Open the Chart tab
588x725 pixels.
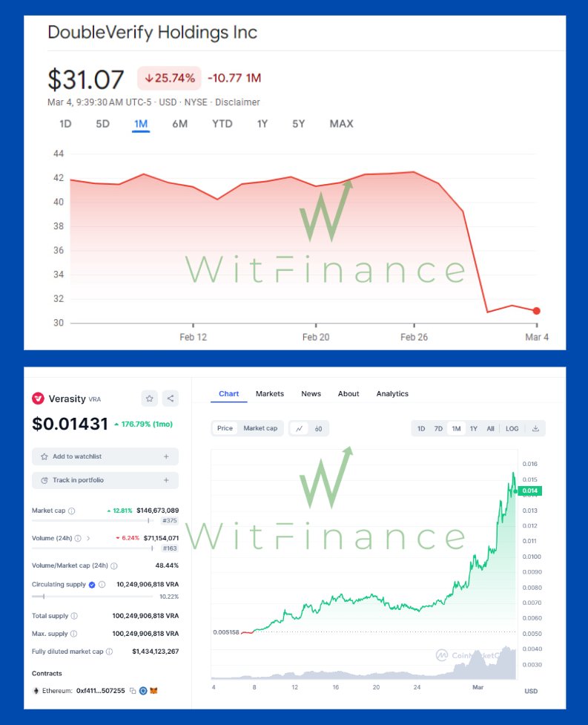click(x=228, y=393)
